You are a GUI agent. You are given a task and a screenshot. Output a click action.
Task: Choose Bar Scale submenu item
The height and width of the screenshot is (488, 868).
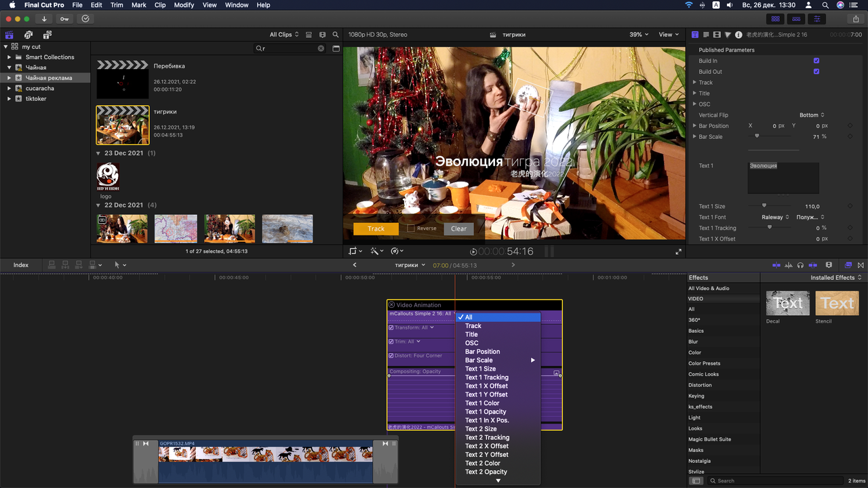[498, 360]
